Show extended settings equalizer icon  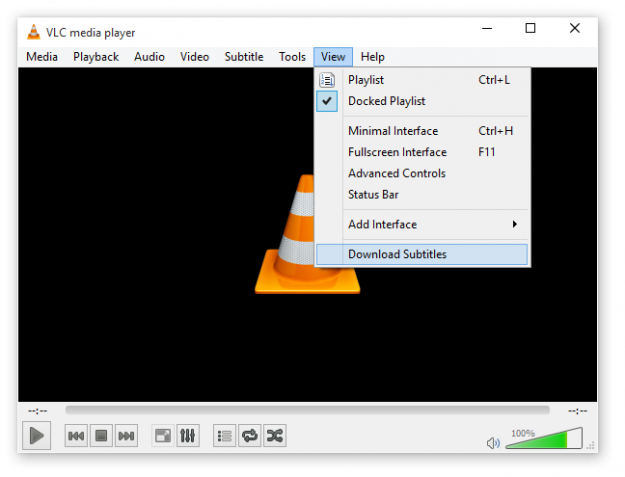[188, 436]
